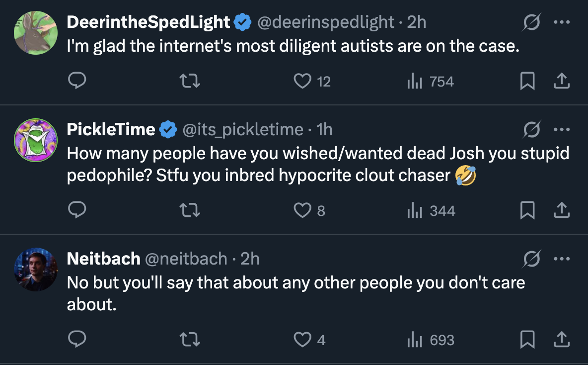The height and width of the screenshot is (365, 588).
Task: Like Neitbach's tweet
Action: coord(302,340)
